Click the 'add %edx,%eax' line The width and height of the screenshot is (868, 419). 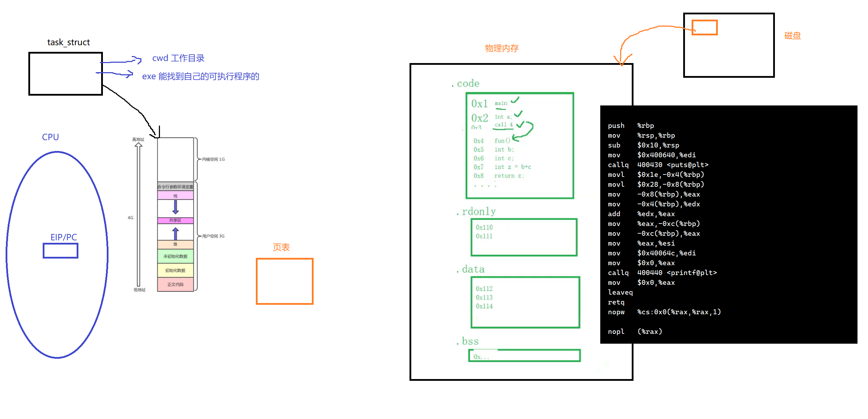coord(641,214)
